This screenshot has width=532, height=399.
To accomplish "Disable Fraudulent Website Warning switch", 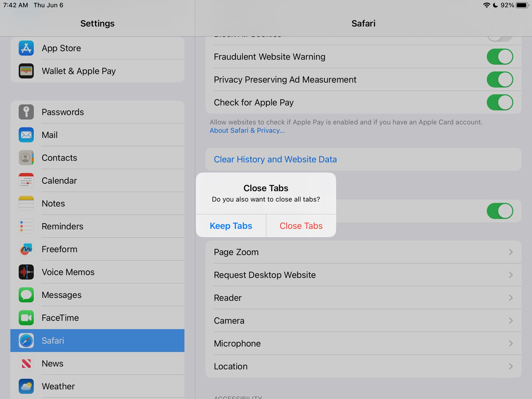I will [x=499, y=57].
